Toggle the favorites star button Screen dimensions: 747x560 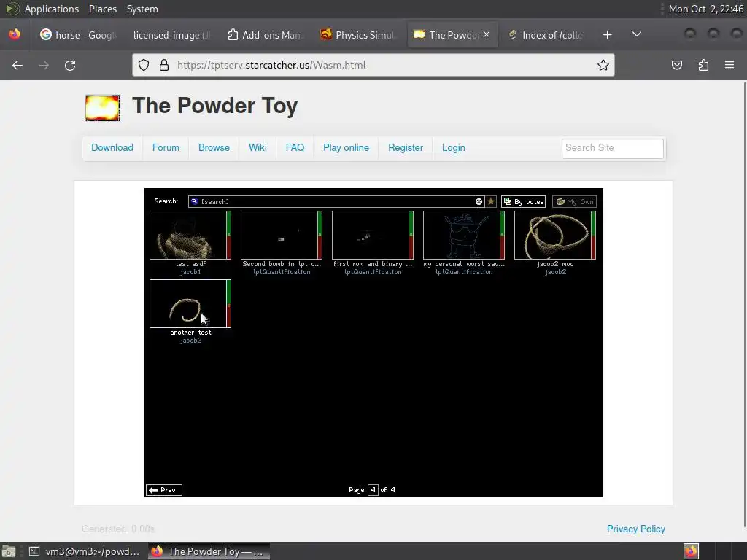(x=491, y=201)
